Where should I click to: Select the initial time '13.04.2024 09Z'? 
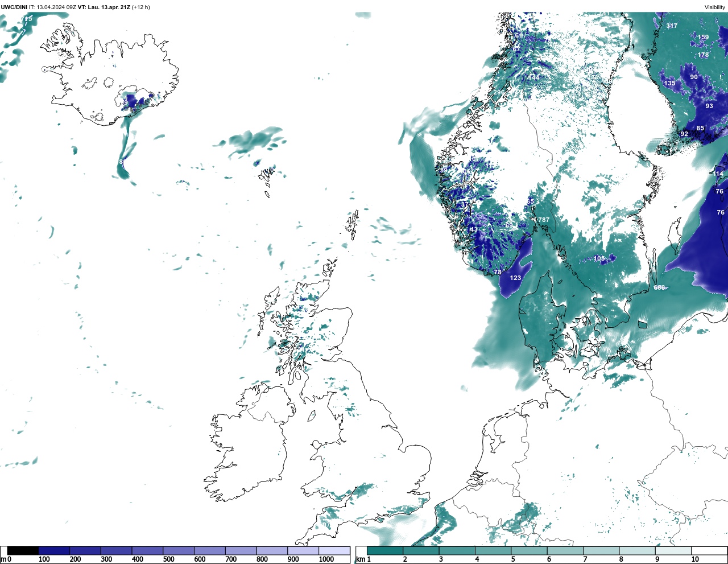pyautogui.click(x=56, y=7)
